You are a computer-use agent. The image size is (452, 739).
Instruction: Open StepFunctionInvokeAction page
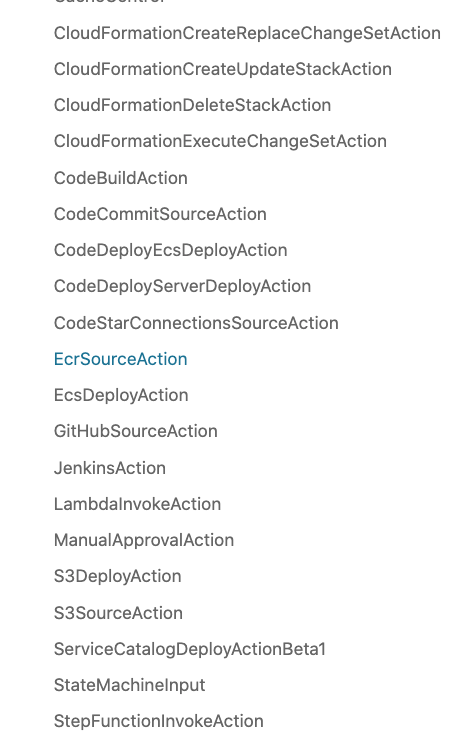click(158, 722)
